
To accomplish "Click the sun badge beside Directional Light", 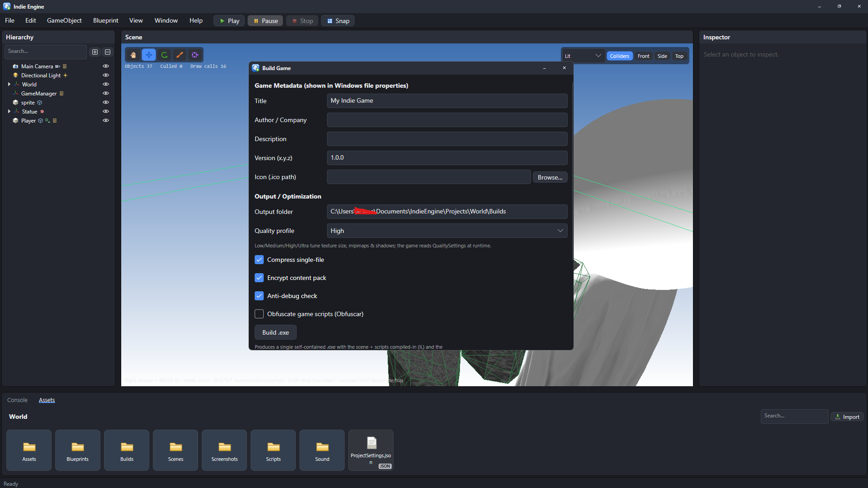I will click(66, 76).
